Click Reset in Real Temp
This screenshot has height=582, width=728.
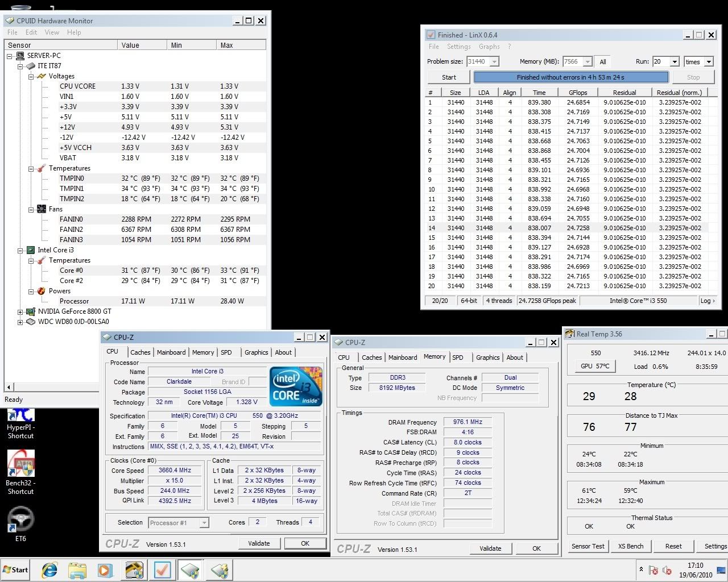[x=673, y=546]
